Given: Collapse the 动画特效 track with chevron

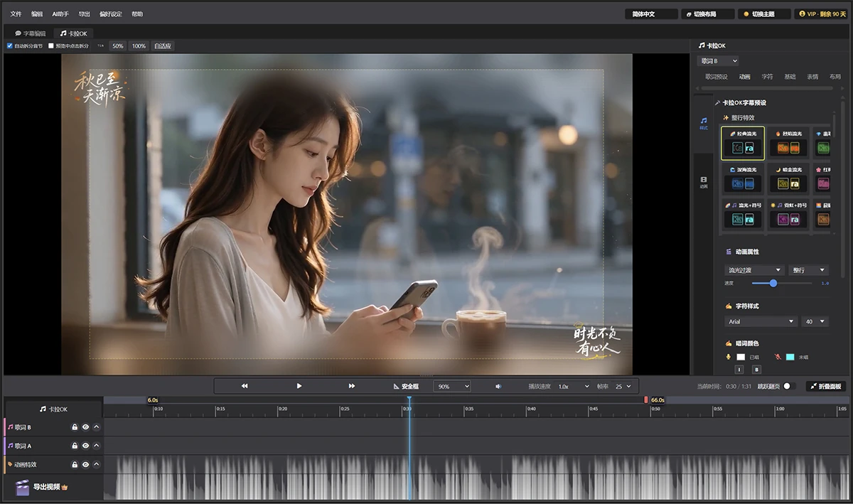Looking at the screenshot, I should click(97, 464).
